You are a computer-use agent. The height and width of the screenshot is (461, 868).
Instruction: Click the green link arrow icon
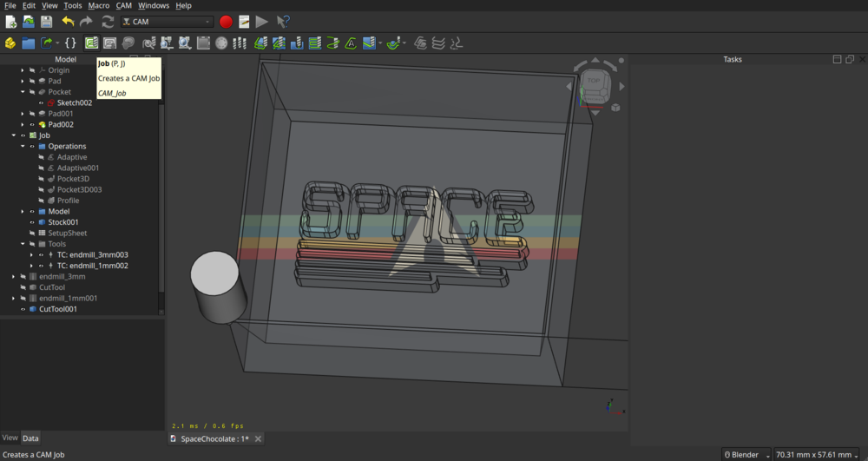coord(47,43)
